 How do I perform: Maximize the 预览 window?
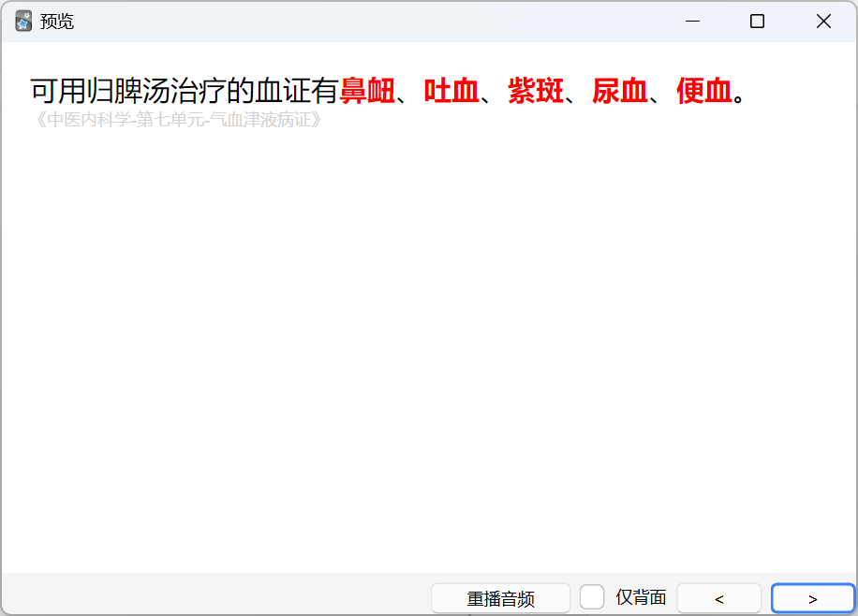pyautogui.click(x=758, y=22)
